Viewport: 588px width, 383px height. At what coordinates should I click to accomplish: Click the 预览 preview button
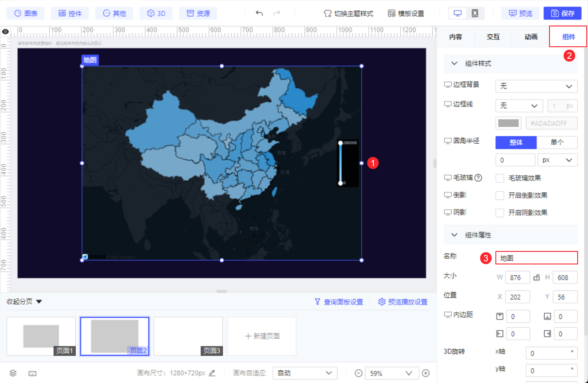click(x=520, y=13)
